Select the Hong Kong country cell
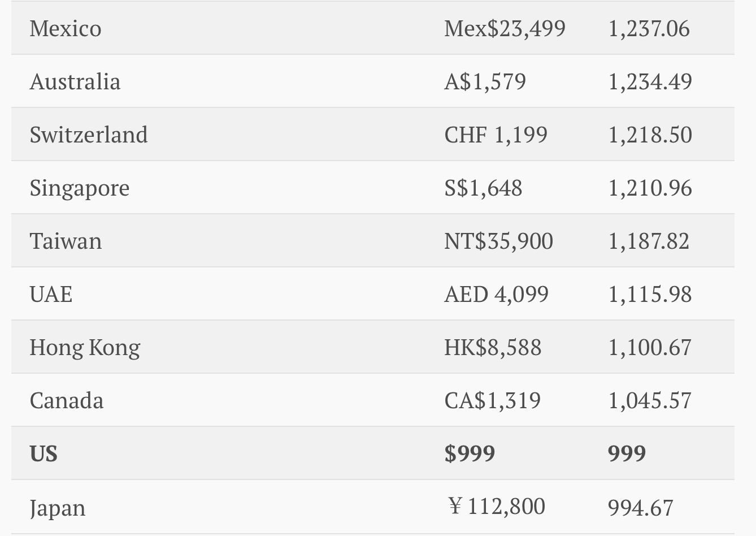This screenshot has height=536, width=756. (85, 347)
